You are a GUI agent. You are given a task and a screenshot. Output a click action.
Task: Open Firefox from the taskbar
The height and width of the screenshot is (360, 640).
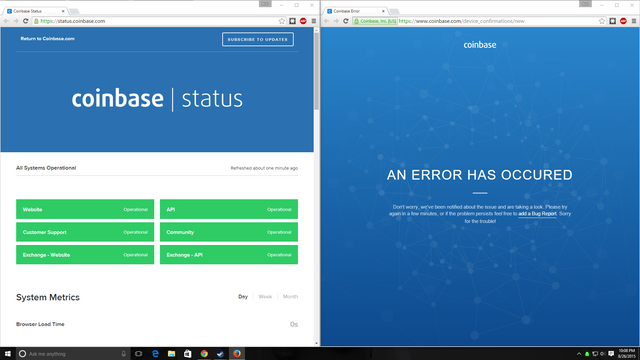click(x=237, y=353)
